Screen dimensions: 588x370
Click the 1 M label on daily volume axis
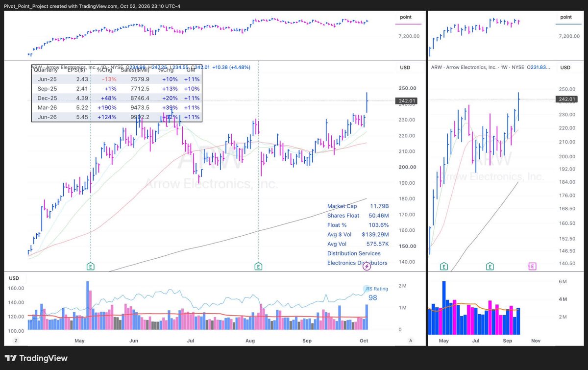coord(403,308)
